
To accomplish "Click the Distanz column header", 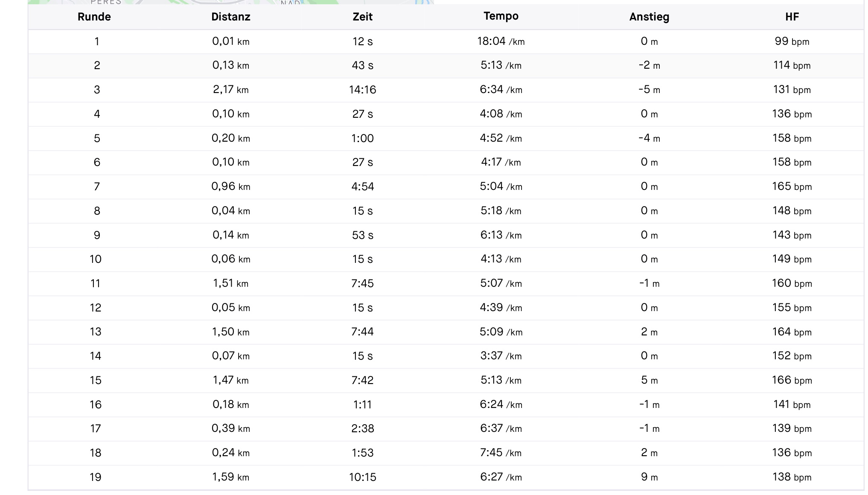I will (230, 17).
